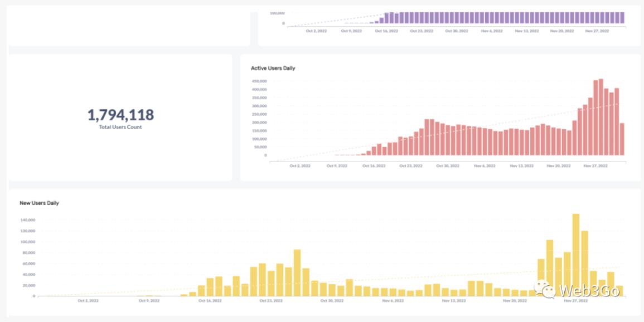This screenshot has height=322, width=644.
Task: Click the Oct 2, 2022 label under Active Users Daily
Action: coord(301,166)
